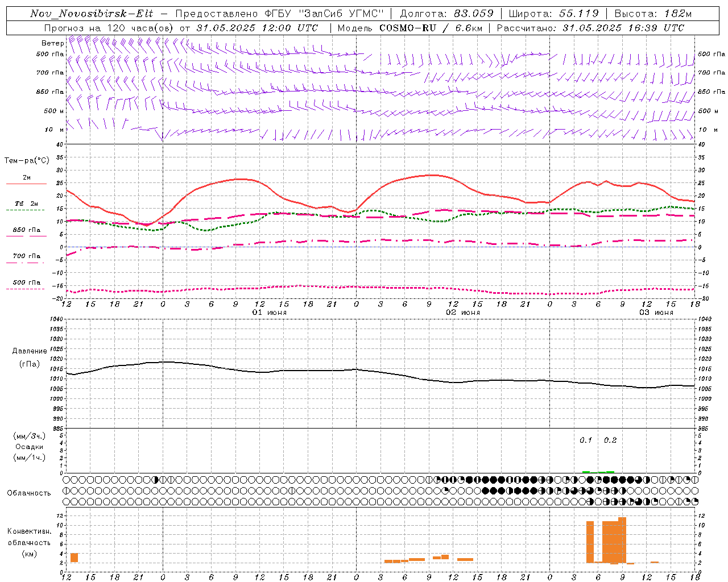The width and height of the screenshot is (728, 582).
Task: Click the '(гПа)' unit under Давление
Action: pyautogui.click(x=30, y=364)
